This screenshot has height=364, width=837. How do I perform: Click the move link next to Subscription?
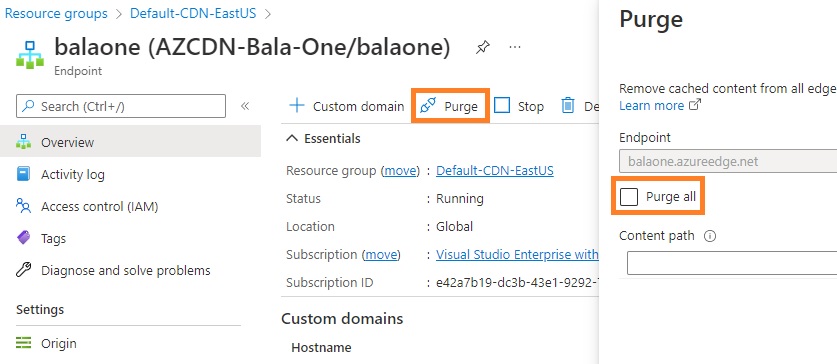381,255
